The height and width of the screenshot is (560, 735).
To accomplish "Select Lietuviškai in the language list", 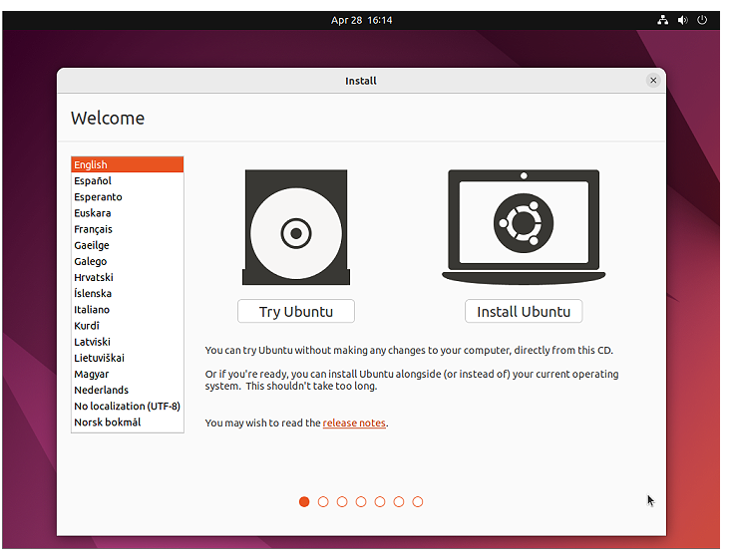I will click(x=128, y=358).
